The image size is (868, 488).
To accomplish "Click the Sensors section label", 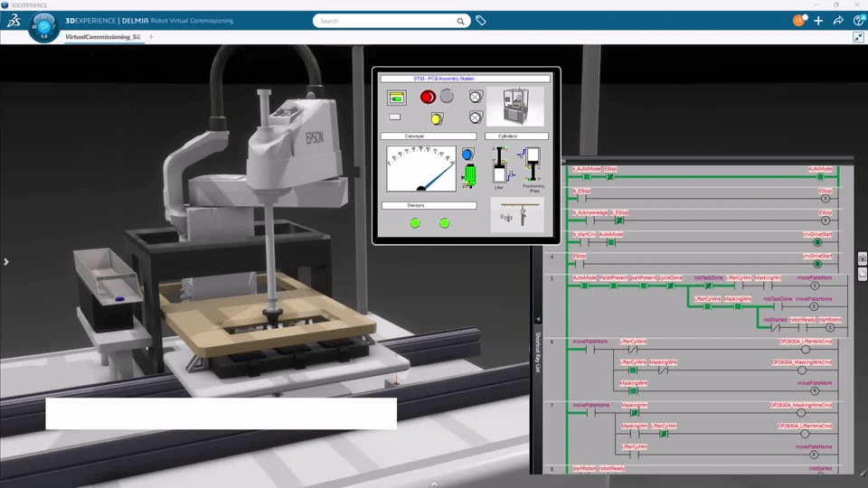I will pyautogui.click(x=416, y=205).
